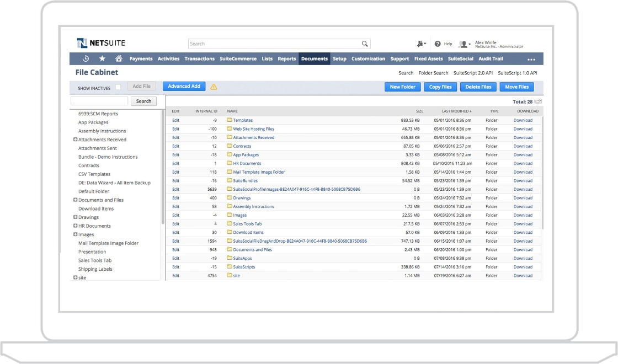Click the folder search text field

point(99,101)
